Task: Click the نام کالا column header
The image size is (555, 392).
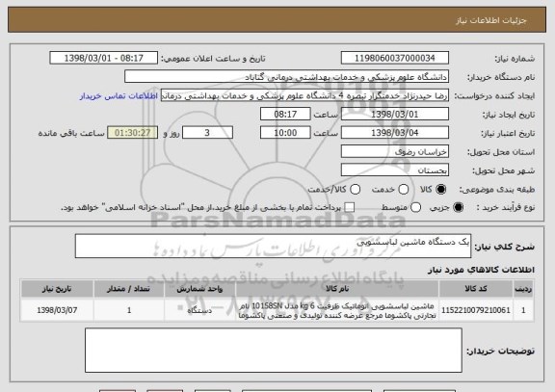Action: pyautogui.click(x=337, y=289)
